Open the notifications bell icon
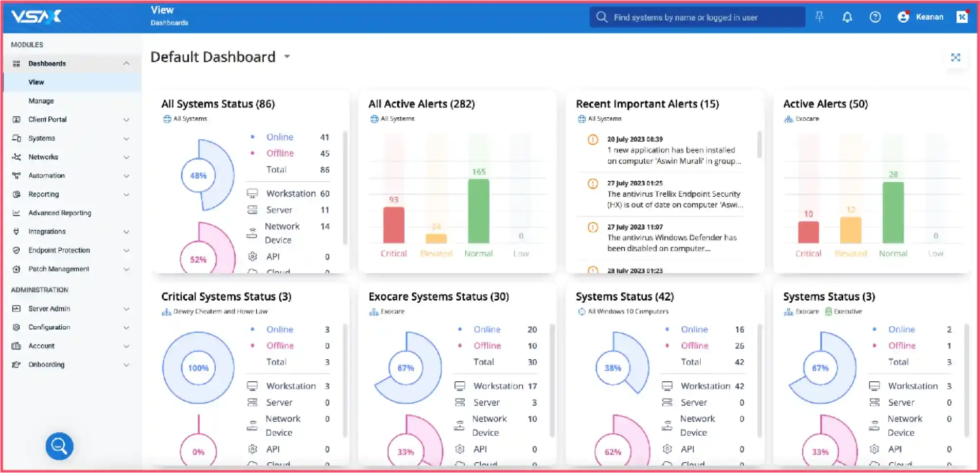This screenshot has width=980, height=473. click(847, 17)
